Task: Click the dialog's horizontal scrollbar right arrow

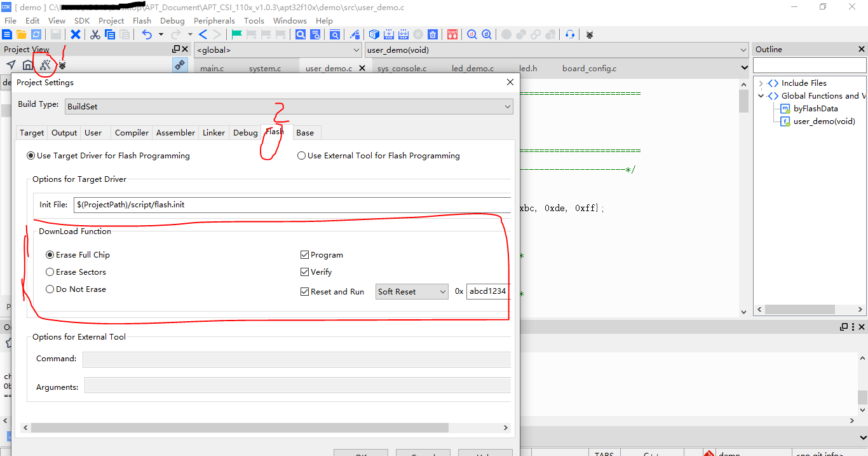Action: pos(506,428)
